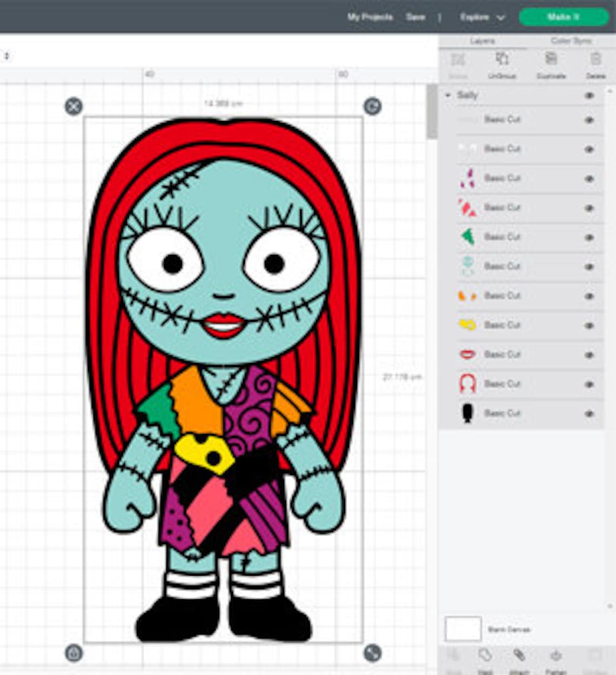This screenshot has width=616, height=675.
Task: Click the lock icon on the selection box
Action: 73,653
